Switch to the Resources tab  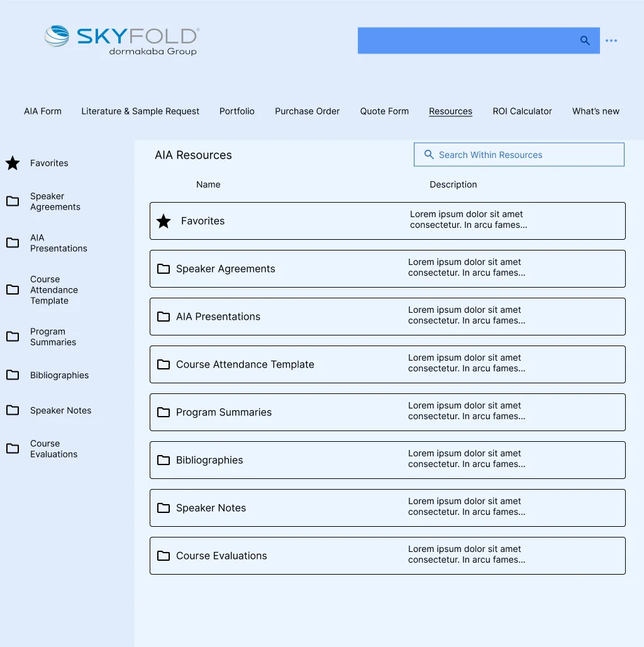click(x=450, y=111)
